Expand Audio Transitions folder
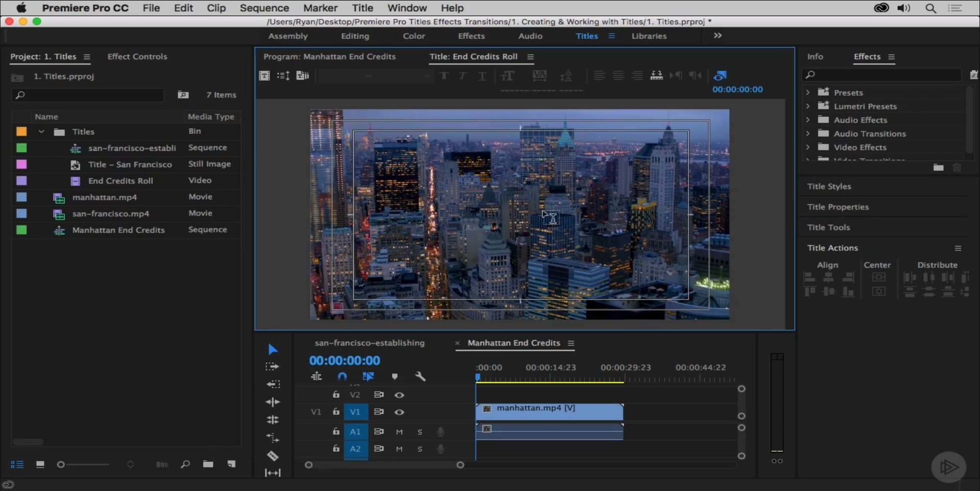This screenshot has height=491, width=980. [x=807, y=133]
